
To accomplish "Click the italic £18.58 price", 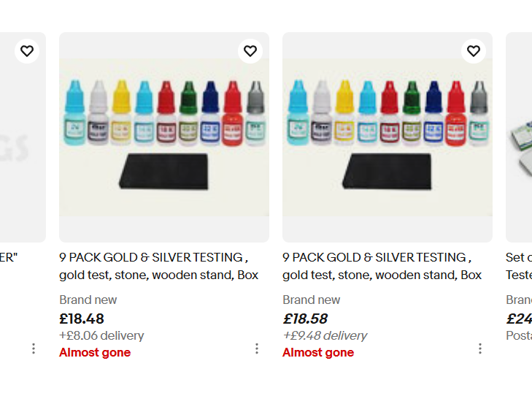I will (305, 319).
